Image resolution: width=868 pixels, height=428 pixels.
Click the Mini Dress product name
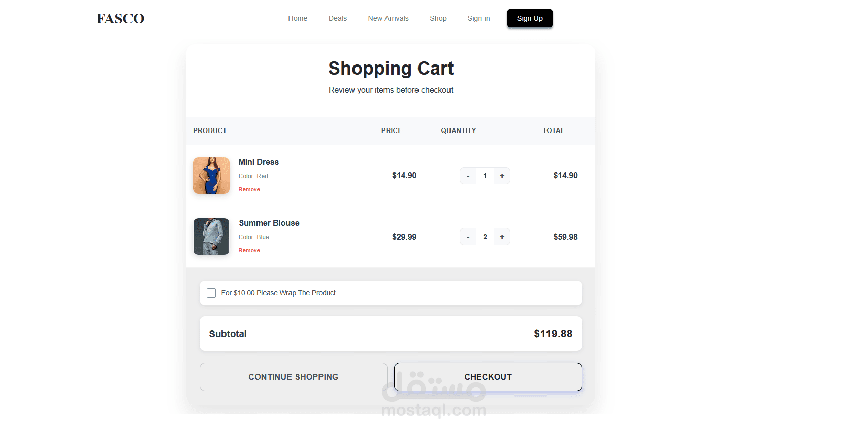(259, 162)
